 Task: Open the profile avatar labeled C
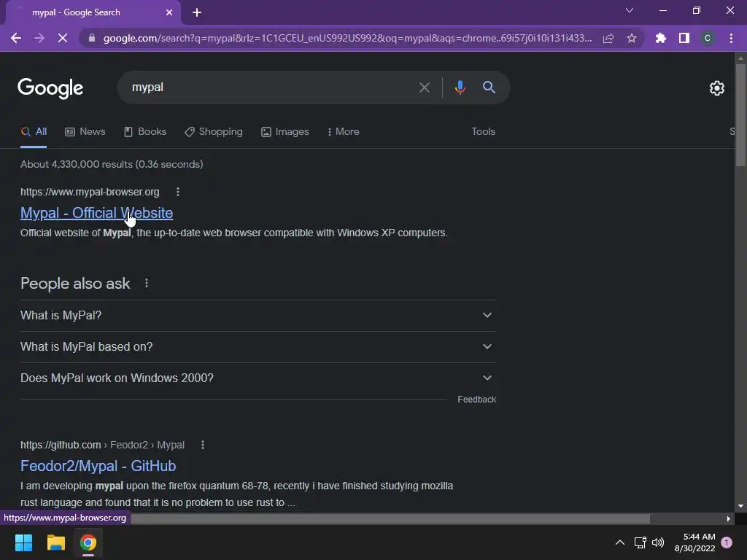tap(708, 38)
